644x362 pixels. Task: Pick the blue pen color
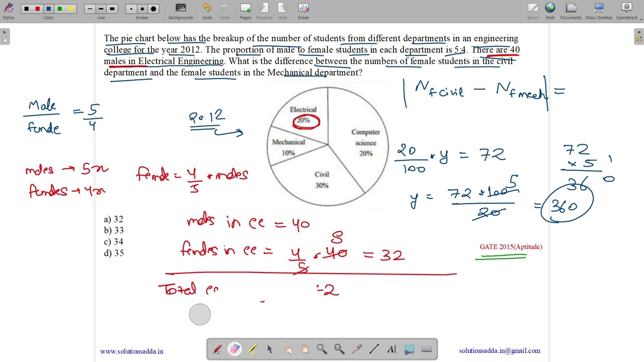pos(48,9)
